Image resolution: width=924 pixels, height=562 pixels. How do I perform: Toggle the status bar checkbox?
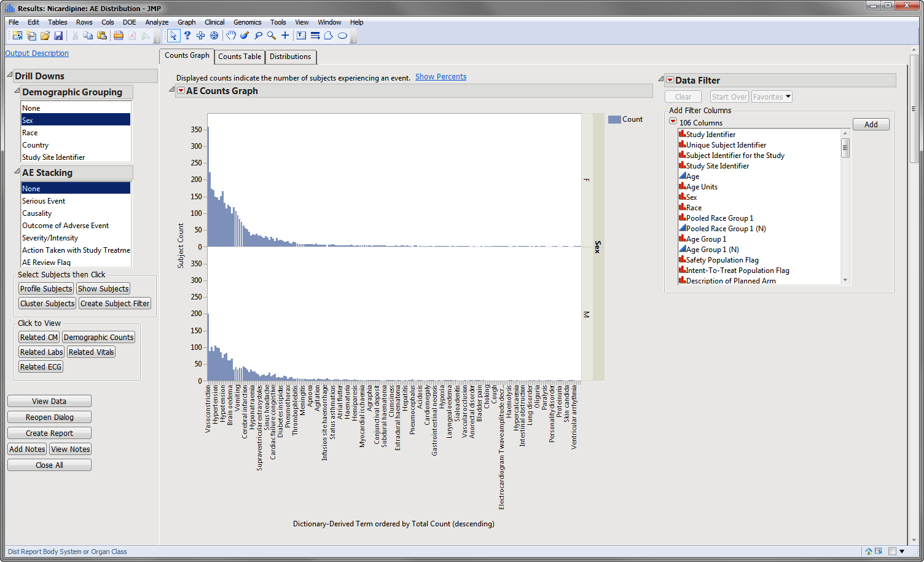coord(892,552)
